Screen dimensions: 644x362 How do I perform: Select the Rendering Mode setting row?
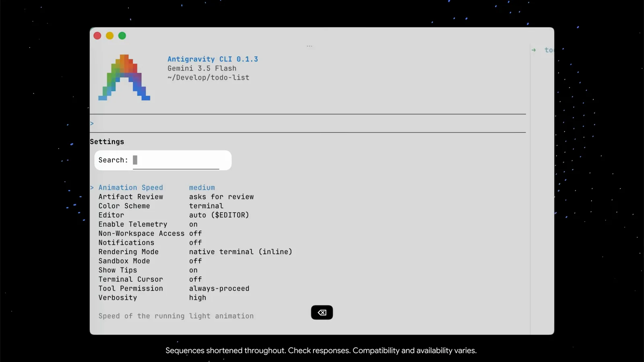pyautogui.click(x=196, y=252)
